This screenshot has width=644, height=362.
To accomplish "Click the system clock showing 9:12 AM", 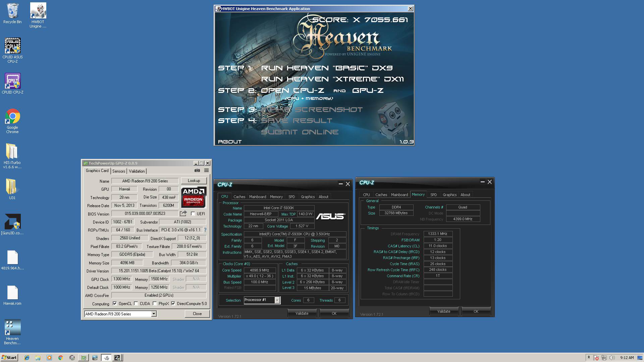I will 627,358.
